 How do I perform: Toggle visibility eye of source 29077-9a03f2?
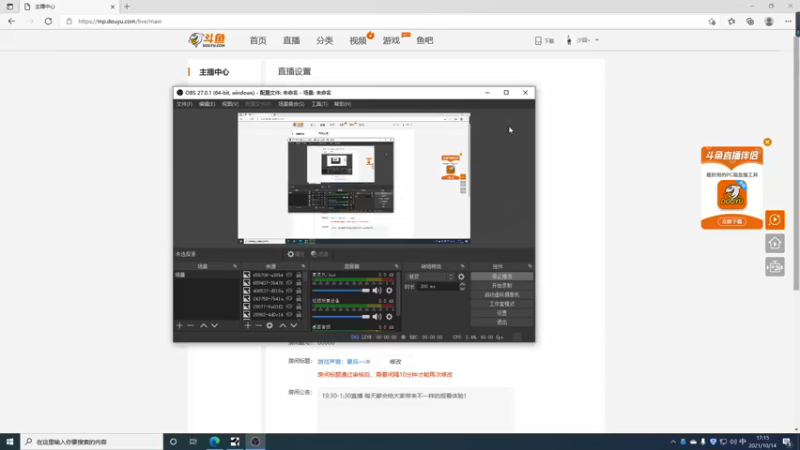289,307
